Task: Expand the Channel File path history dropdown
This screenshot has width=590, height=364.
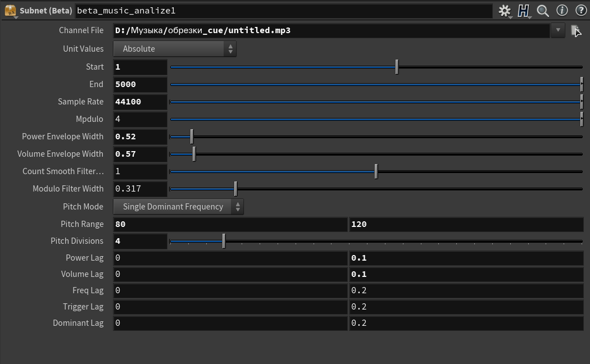Action: tap(558, 31)
